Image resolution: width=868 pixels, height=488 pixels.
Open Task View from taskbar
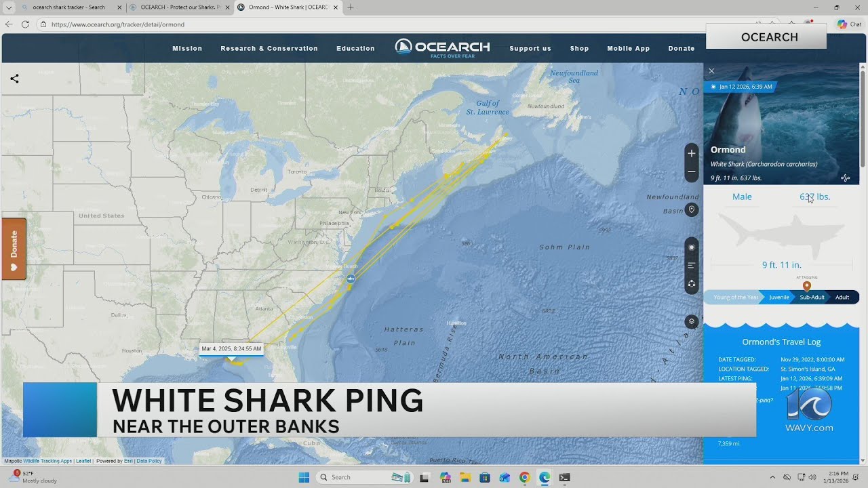[x=425, y=477]
